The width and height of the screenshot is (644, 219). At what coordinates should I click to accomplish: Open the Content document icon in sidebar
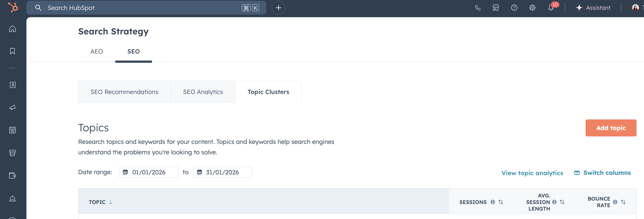click(x=12, y=130)
